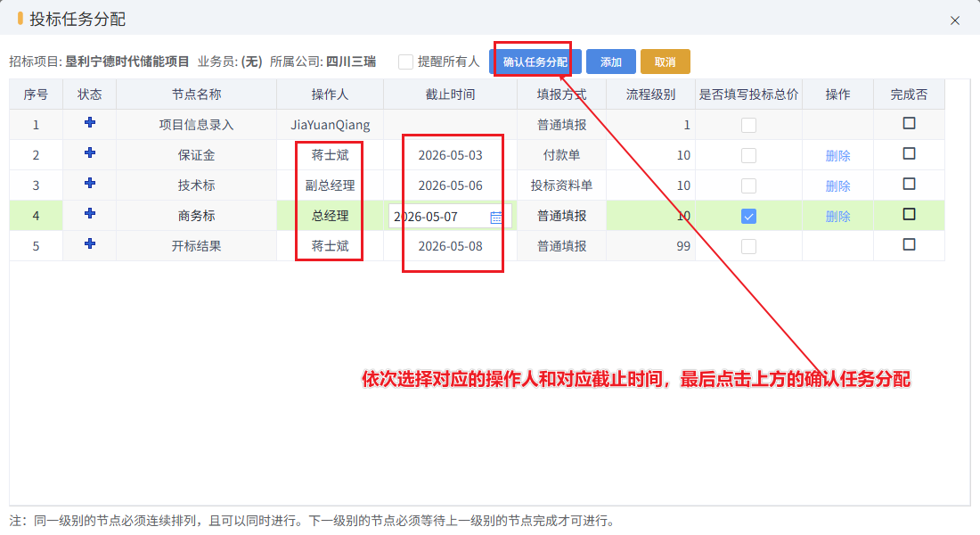980x535 pixels.
Task: Uncheck 填写投标总价 for 商务标 row
Action: tap(748, 217)
